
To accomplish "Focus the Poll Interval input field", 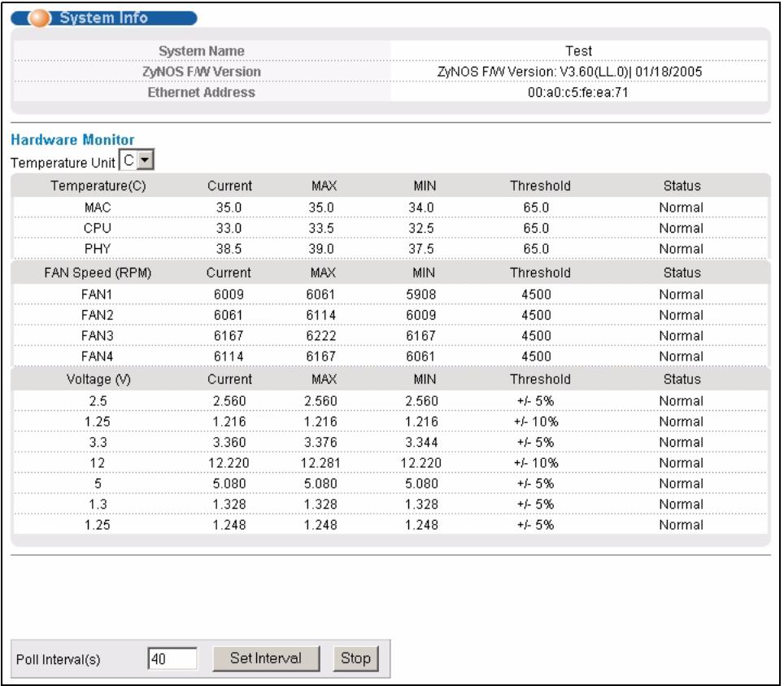I will point(172,659).
